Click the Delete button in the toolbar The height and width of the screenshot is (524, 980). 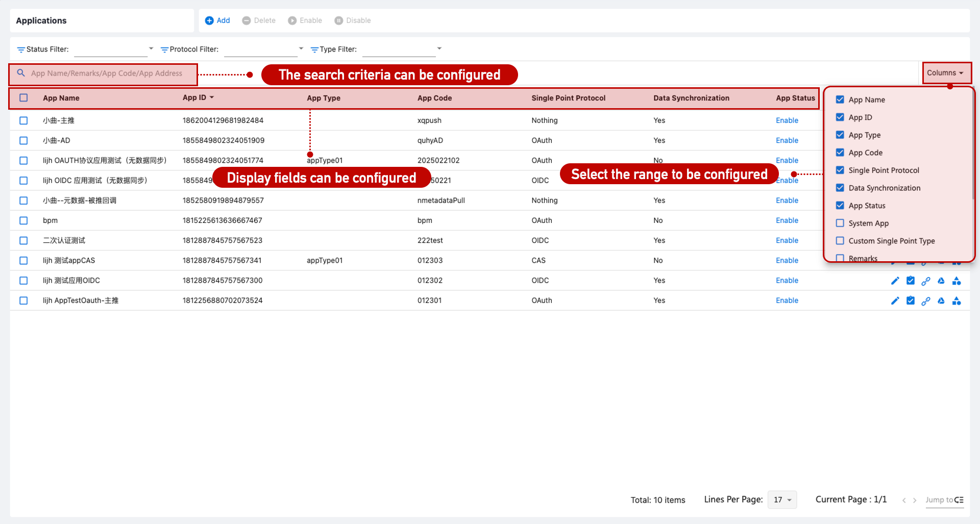point(258,20)
